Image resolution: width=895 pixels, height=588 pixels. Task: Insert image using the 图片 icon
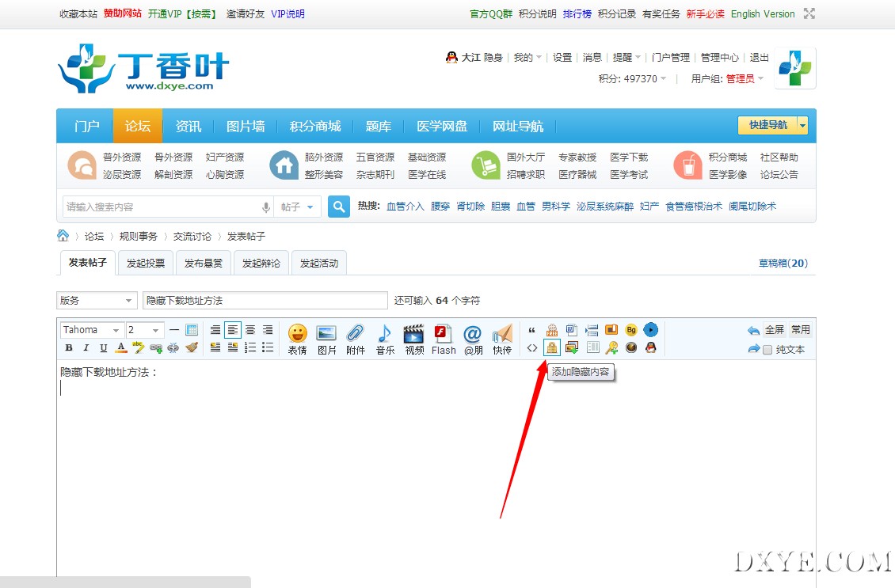326,338
